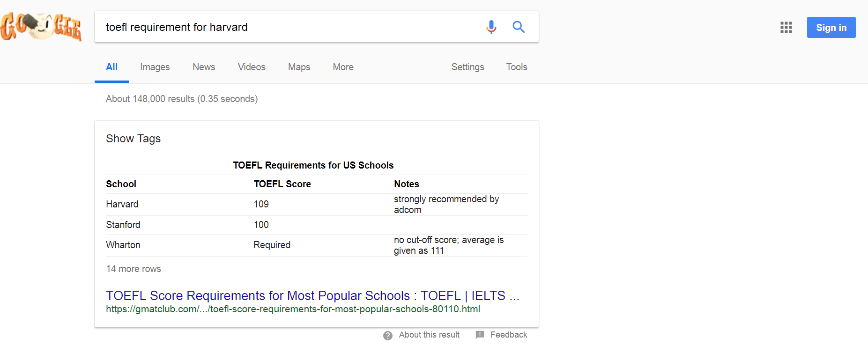Switch to the Images tab

pyautogui.click(x=155, y=67)
